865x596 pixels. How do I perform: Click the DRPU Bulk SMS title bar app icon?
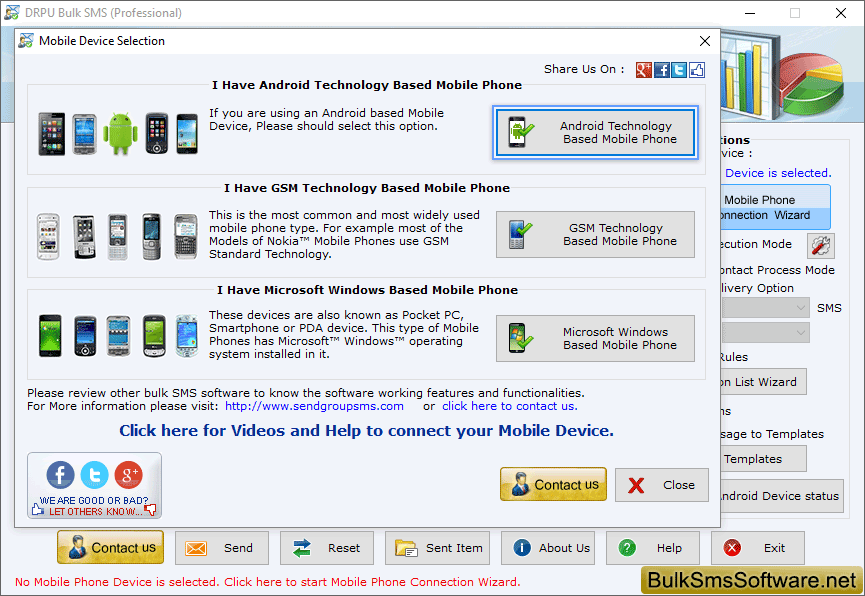12,12
